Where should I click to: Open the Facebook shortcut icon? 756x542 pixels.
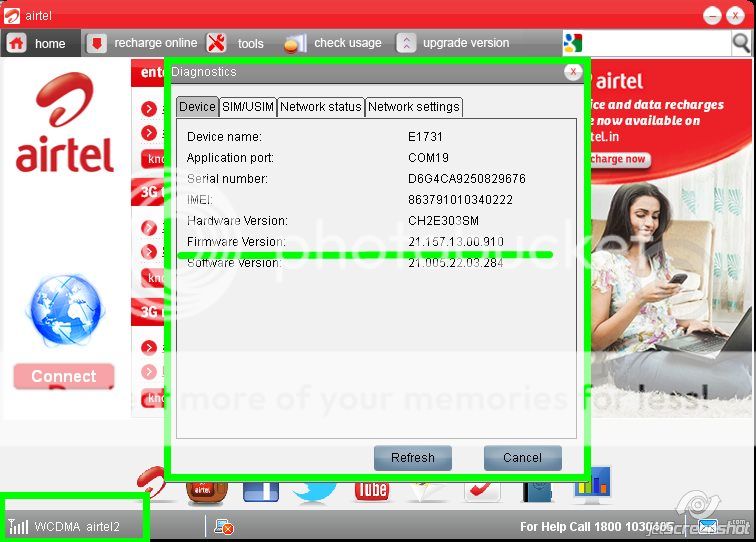coord(261,491)
